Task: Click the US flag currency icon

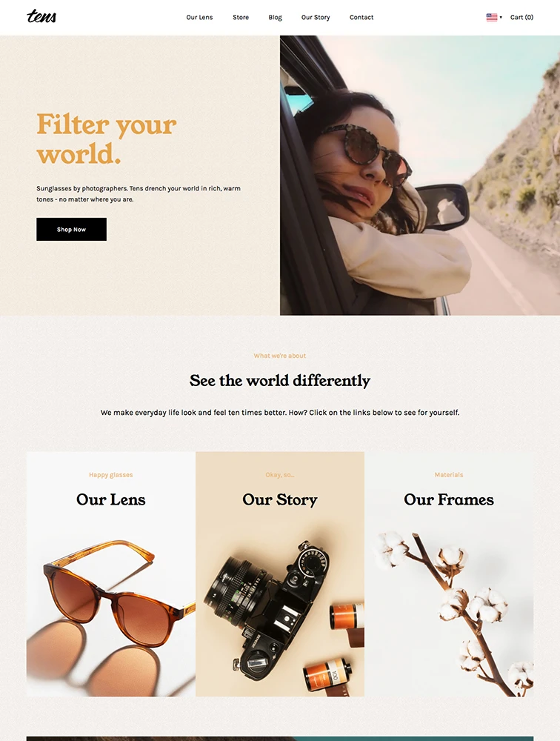Action: click(x=491, y=17)
